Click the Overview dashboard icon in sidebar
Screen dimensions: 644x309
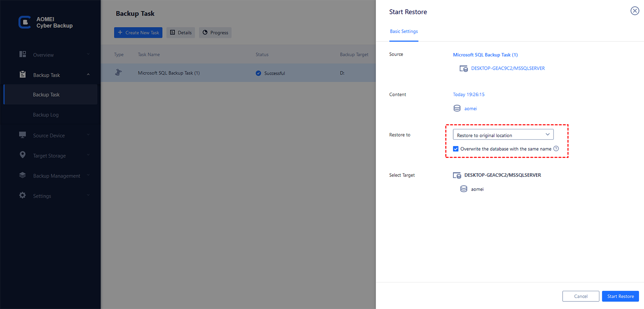pyautogui.click(x=23, y=54)
